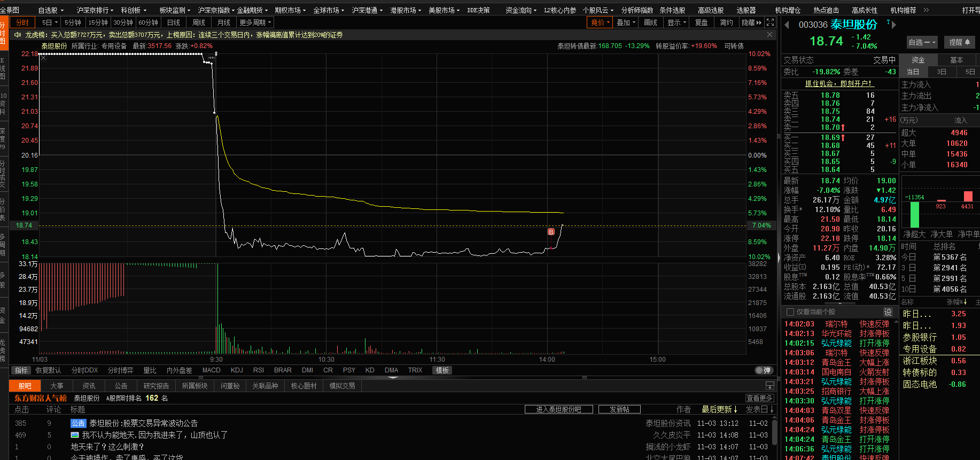Screen dimensions: 980x460
Task: Open the 选股器 menu item
Action: click(x=746, y=10)
